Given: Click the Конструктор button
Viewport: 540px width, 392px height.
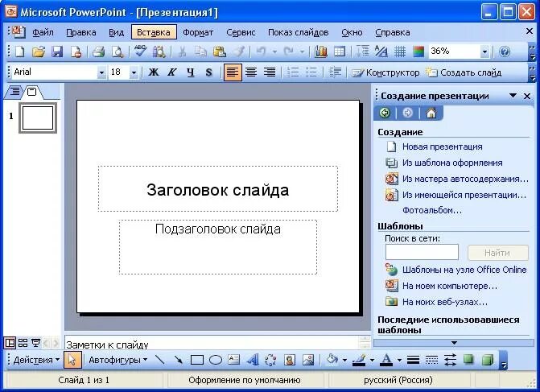Looking at the screenshot, I should point(385,72).
